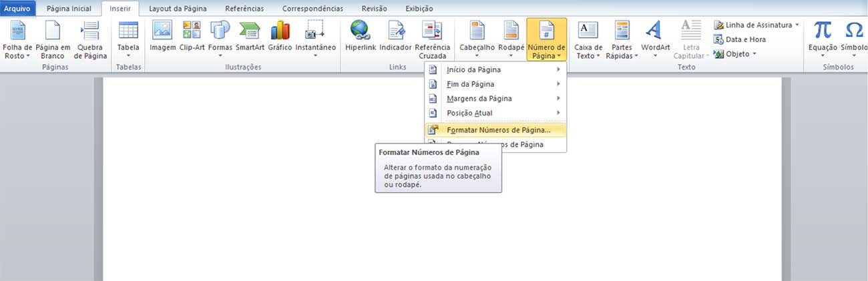Open the Arquivo file tab

point(17,9)
